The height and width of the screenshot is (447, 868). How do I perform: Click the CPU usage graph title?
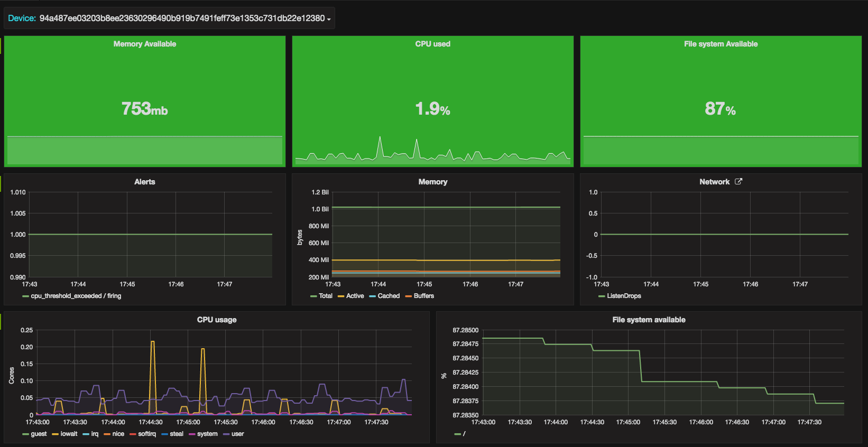(x=217, y=320)
